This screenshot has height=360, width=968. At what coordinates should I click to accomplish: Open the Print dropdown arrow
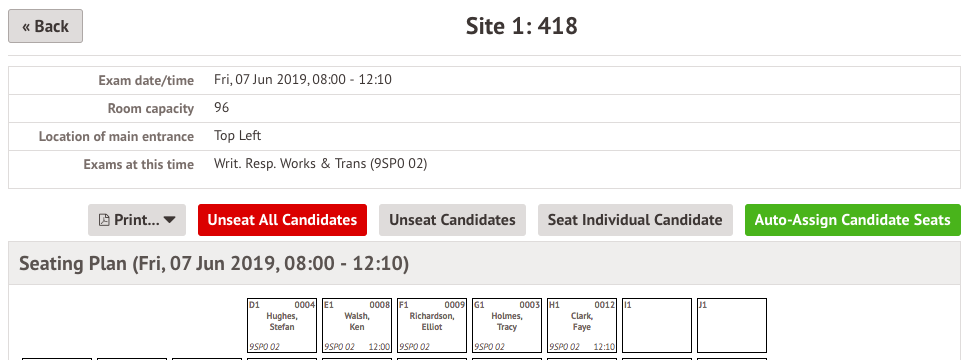pyautogui.click(x=170, y=220)
